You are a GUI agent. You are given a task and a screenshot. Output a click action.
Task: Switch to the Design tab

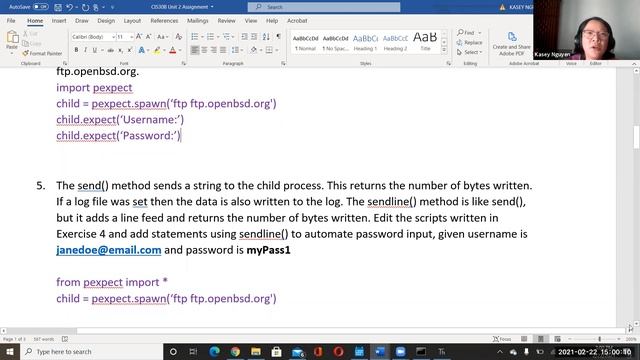pyautogui.click(x=106, y=20)
